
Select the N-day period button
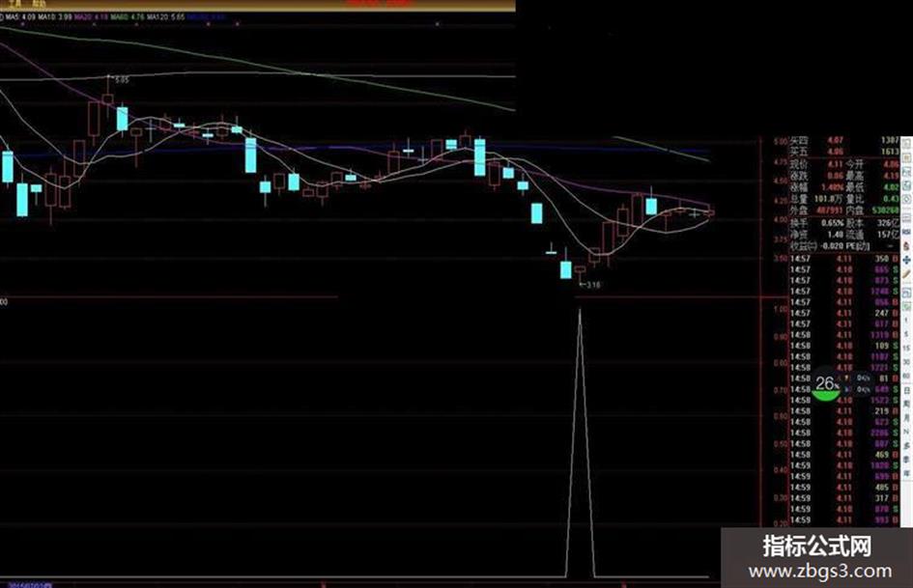pos(906,432)
